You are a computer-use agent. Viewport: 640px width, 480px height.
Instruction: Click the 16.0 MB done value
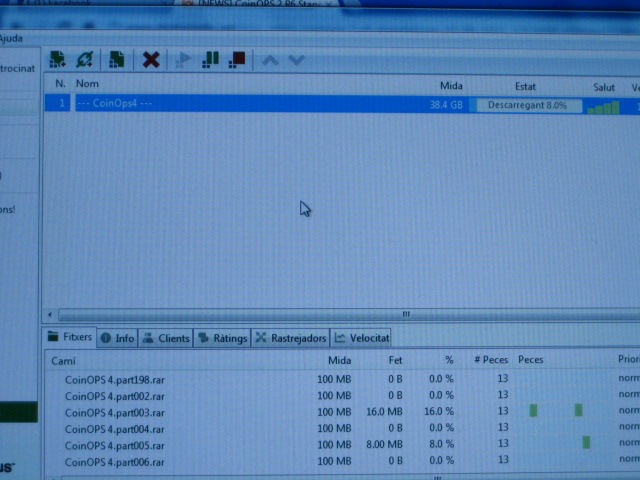coord(384,412)
